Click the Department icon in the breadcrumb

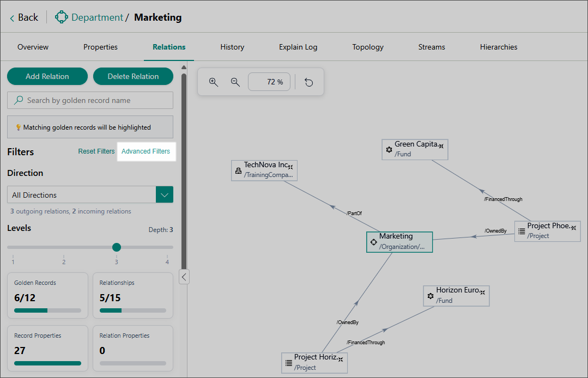click(62, 17)
